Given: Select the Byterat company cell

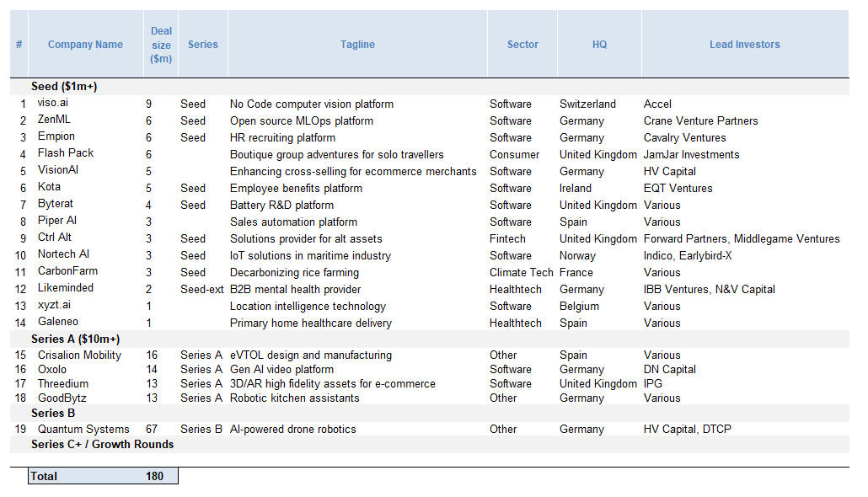Looking at the screenshot, I should point(56,204).
